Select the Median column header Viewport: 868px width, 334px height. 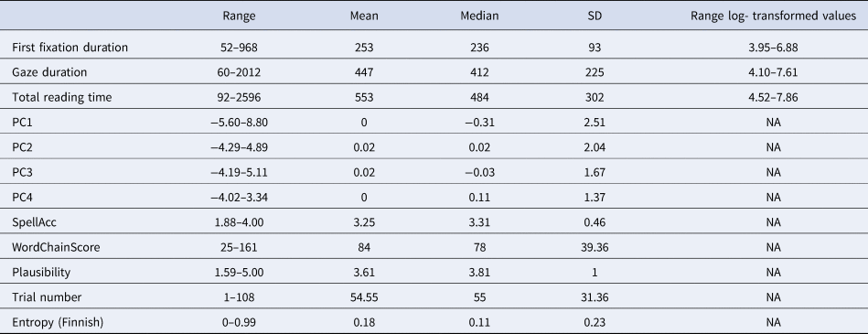point(479,16)
